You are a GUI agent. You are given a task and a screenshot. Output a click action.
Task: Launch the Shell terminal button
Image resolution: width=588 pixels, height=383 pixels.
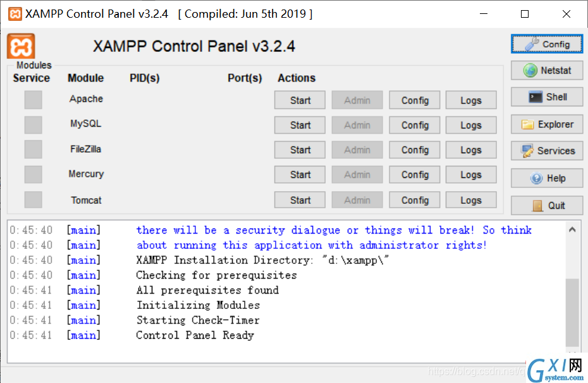(x=547, y=97)
